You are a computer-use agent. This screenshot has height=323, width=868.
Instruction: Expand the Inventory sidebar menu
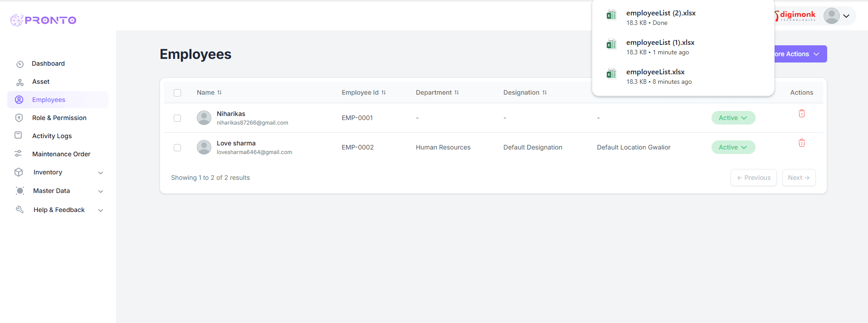[x=101, y=173]
